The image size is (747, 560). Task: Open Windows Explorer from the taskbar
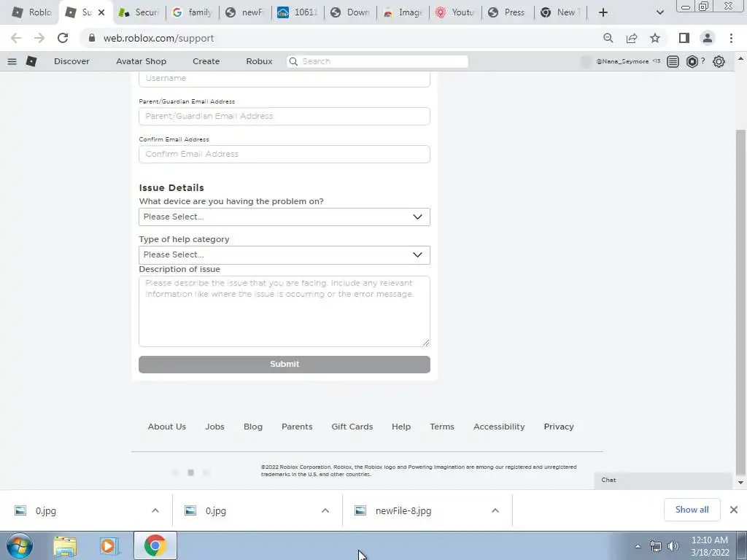(65, 546)
